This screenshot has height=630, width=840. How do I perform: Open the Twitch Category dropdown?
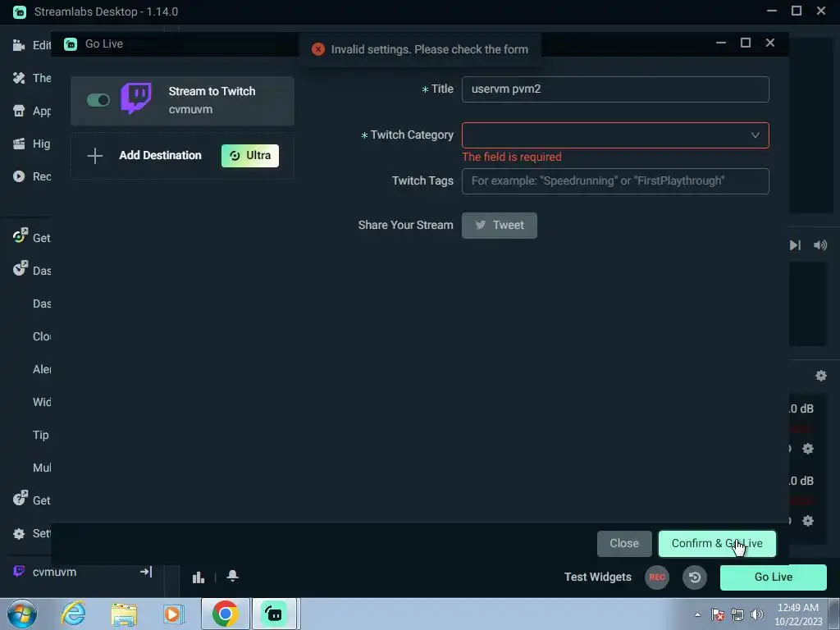point(615,135)
